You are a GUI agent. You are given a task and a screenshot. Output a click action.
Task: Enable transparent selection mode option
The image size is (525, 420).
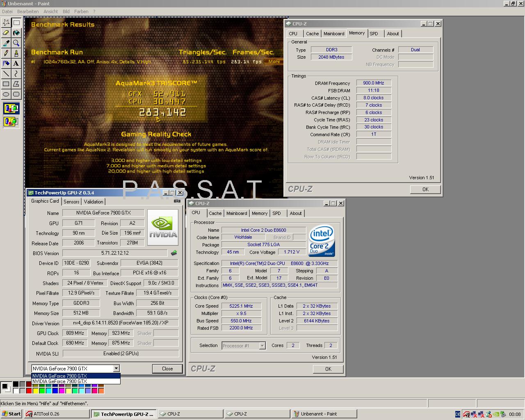[x=11, y=121]
